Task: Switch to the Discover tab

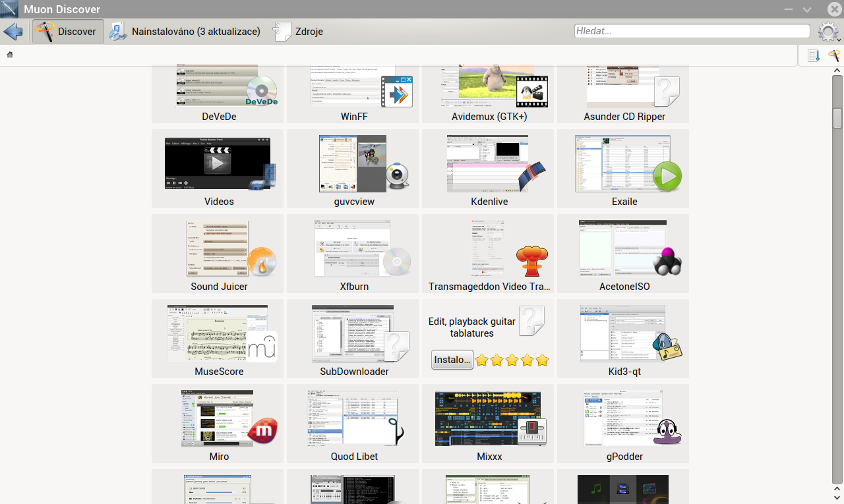Action: (68, 32)
